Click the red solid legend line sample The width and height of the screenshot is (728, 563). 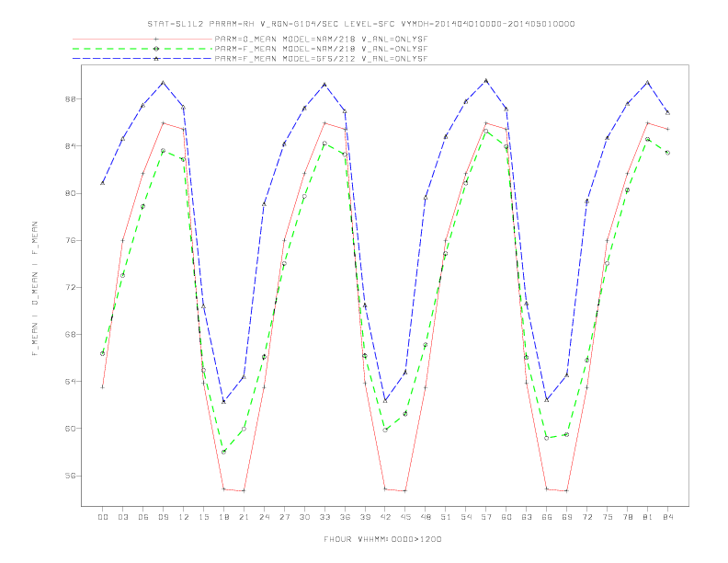[x=142, y=40]
